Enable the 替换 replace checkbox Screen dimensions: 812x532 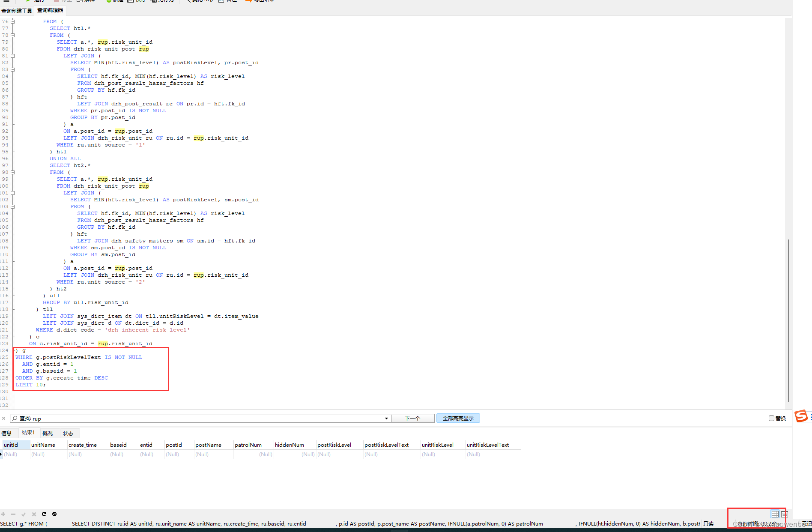click(771, 418)
